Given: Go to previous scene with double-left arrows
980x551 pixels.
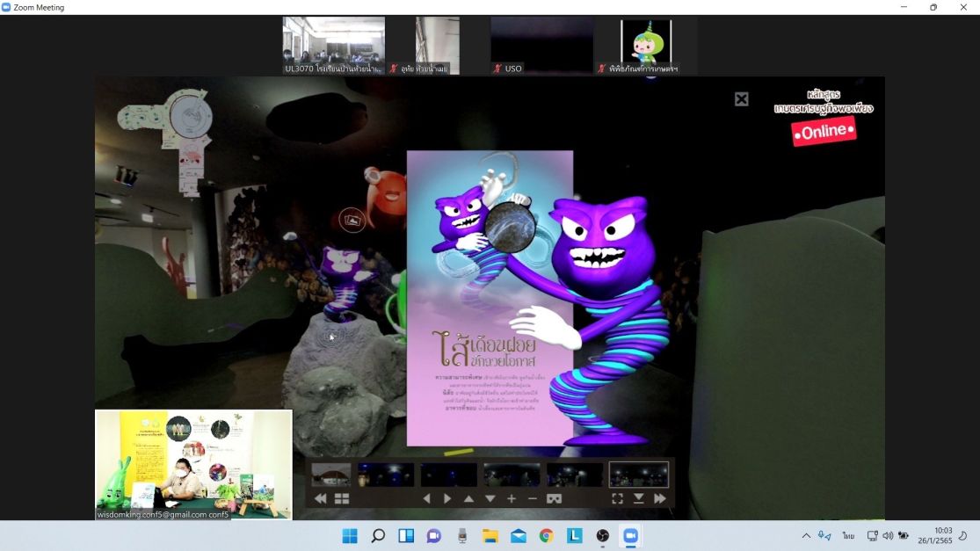Looking at the screenshot, I should [320, 498].
